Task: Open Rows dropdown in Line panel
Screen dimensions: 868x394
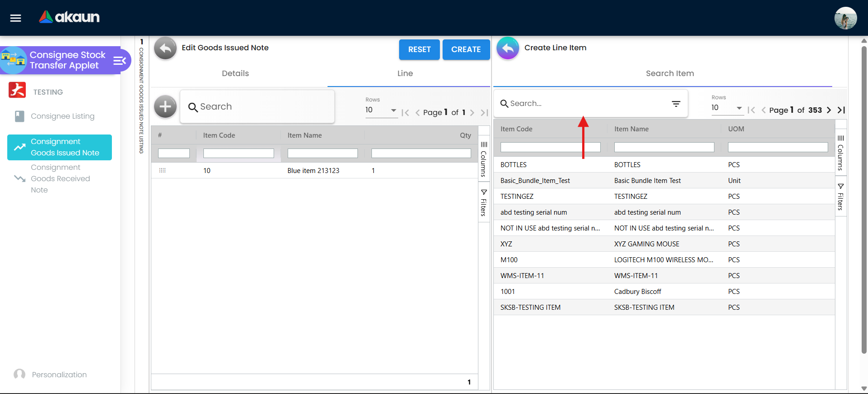Action: tap(381, 110)
